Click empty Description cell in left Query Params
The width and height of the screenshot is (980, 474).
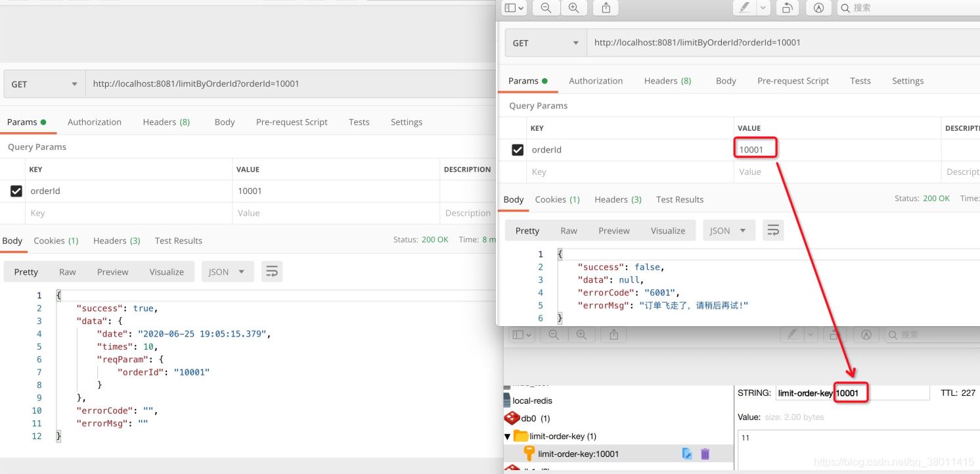point(468,213)
